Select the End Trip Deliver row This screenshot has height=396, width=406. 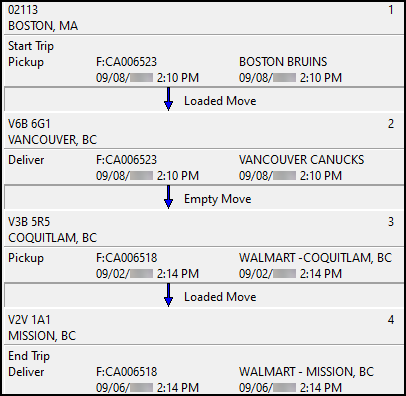pos(203,370)
